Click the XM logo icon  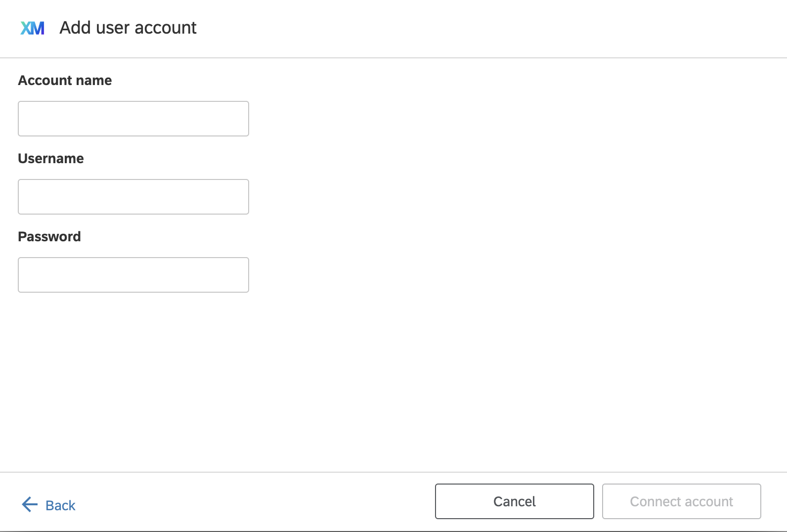click(x=33, y=28)
